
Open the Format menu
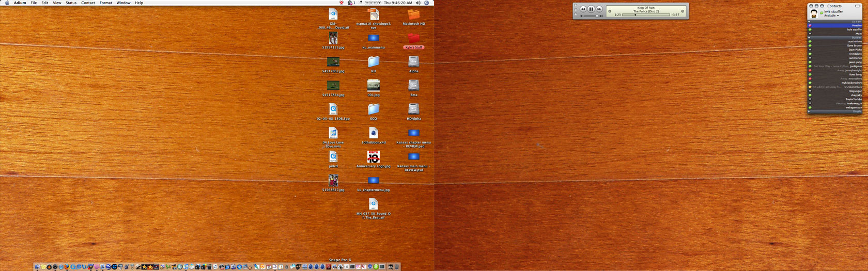(x=106, y=3)
